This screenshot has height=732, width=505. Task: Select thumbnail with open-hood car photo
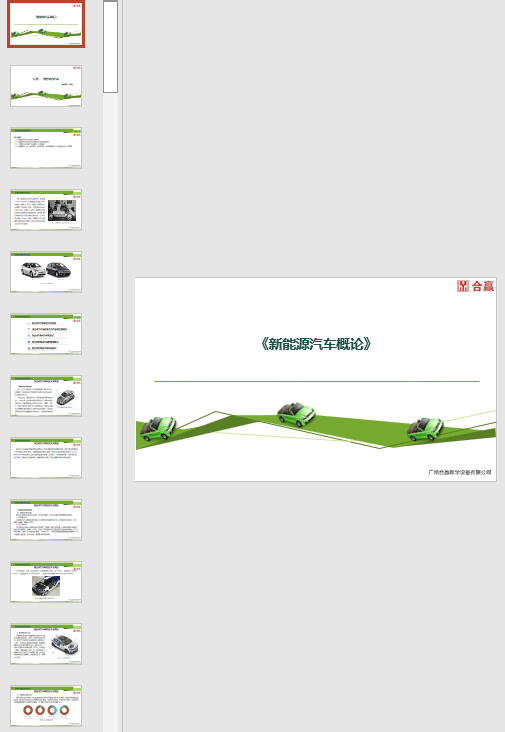[46, 583]
